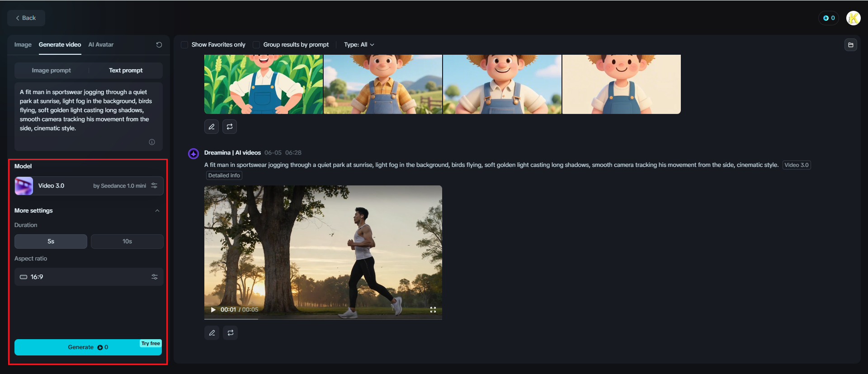The image size is (868, 374).
Task: Click the aspect ratio sliders icon
Action: 155,277
